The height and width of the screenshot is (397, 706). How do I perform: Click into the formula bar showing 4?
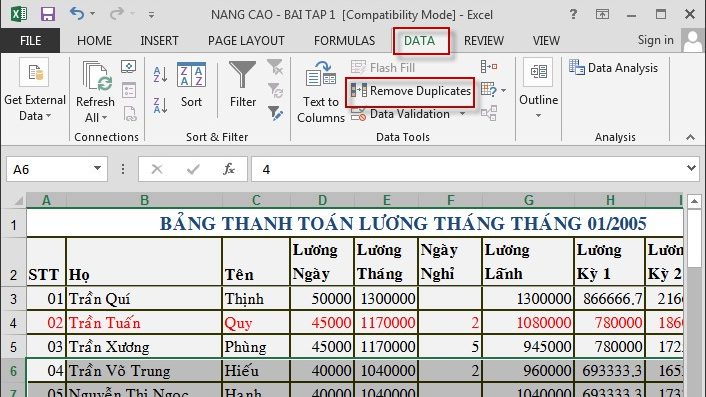coord(467,169)
